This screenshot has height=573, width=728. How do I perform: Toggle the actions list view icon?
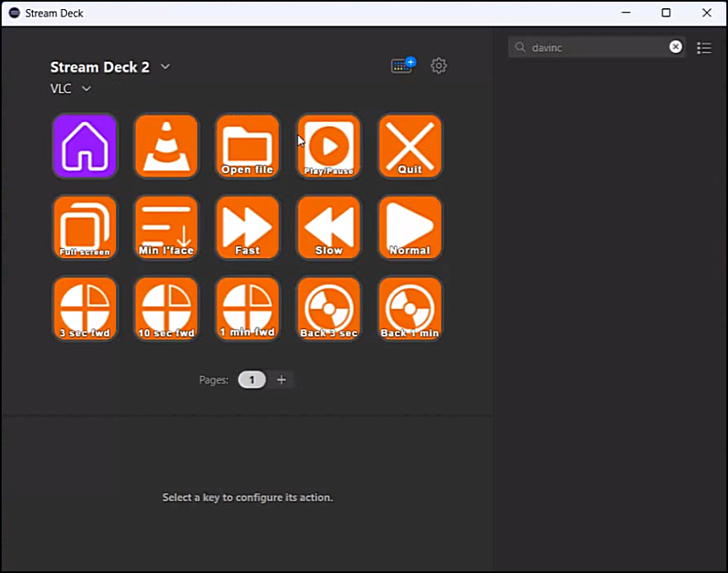tap(704, 48)
